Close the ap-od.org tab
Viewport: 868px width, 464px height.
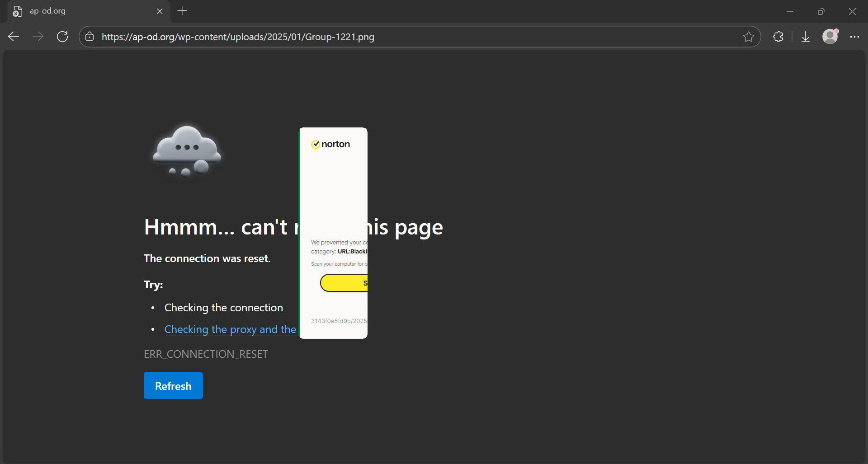coord(160,11)
